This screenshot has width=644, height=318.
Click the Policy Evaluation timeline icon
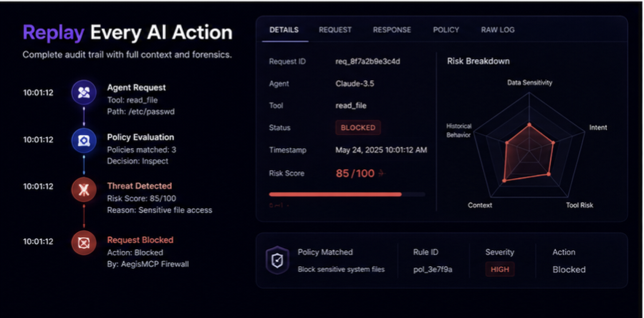84,141
